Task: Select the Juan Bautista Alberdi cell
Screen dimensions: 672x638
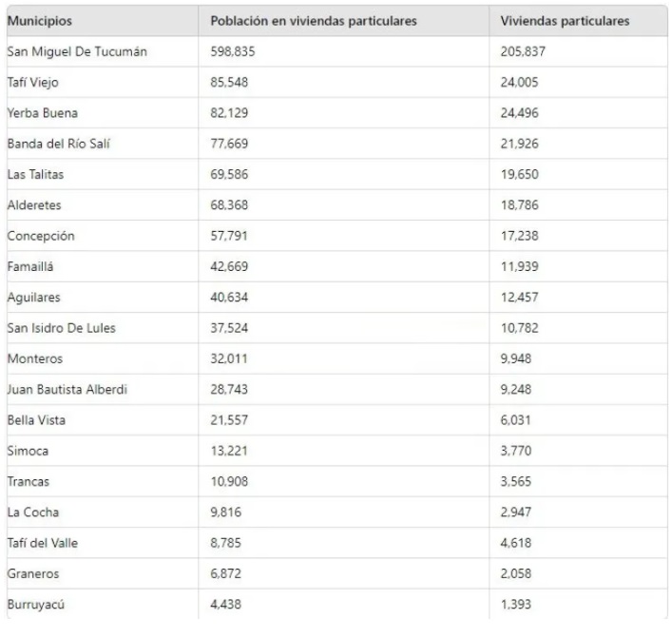Action: click(67, 390)
